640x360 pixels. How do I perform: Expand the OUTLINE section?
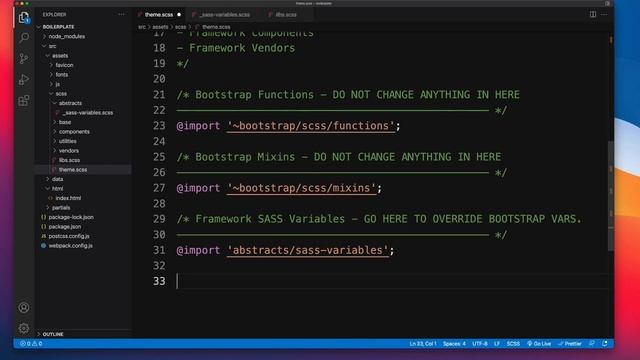point(53,334)
